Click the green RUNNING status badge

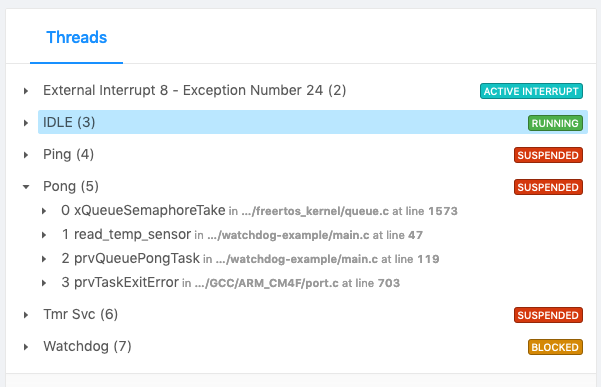tap(555, 123)
